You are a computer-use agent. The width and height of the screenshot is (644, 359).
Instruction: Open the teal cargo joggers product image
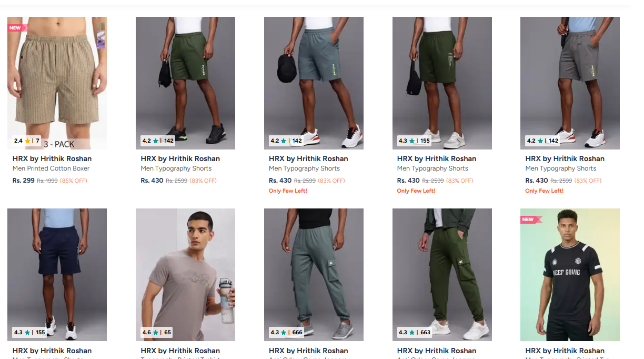pyautogui.click(x=314, y=275)
